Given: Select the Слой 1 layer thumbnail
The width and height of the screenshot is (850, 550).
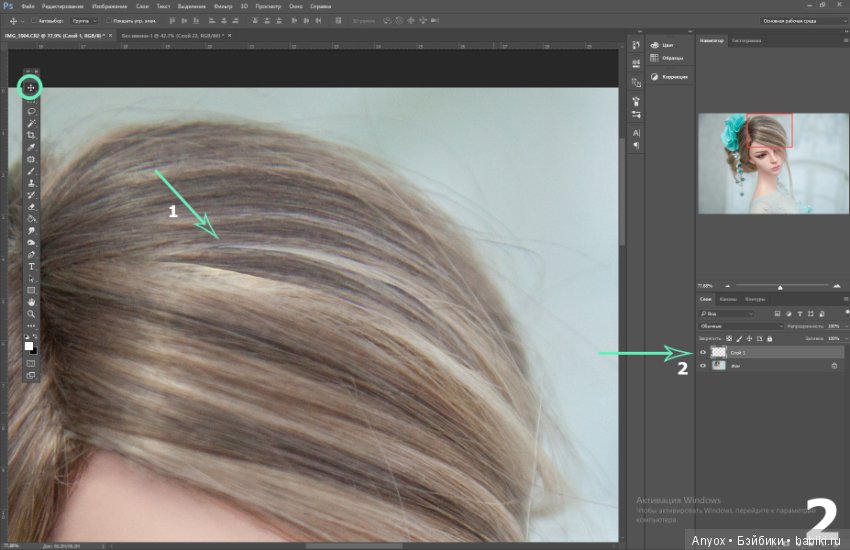Looking at the screenshot, I should pyautogui.click(x=718, y=352).
